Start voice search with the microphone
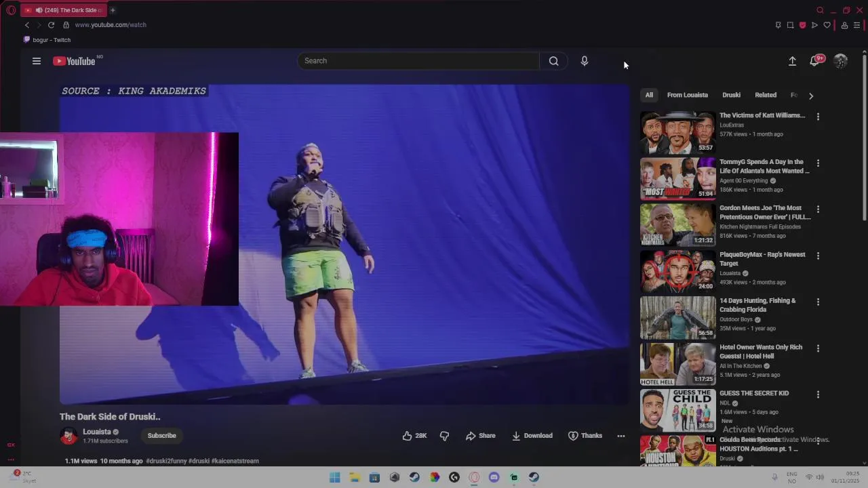 585,61
